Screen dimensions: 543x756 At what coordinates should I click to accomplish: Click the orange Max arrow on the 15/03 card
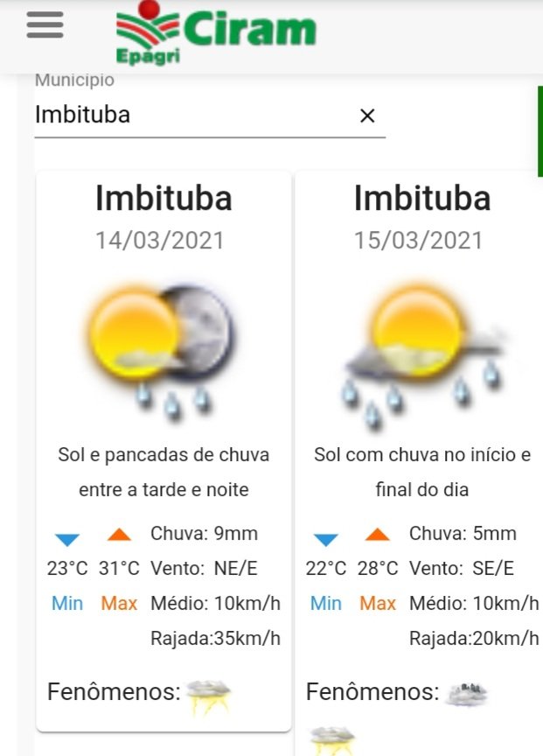tap(378, 535)
